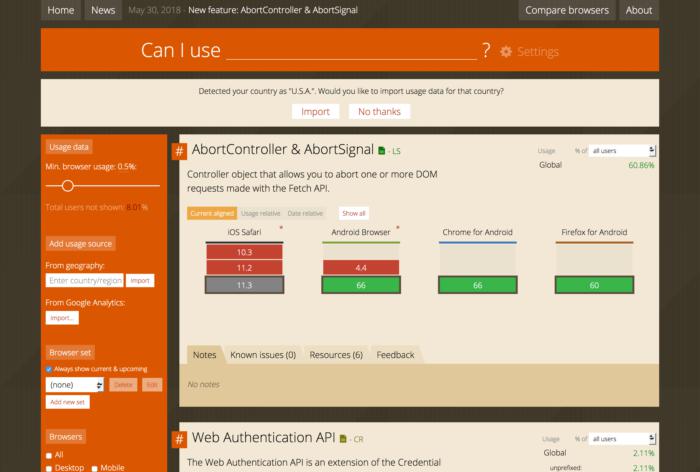Click the Chrome for Android column header
The width and height of the screenshot is (700, 472).
[477, 232]
